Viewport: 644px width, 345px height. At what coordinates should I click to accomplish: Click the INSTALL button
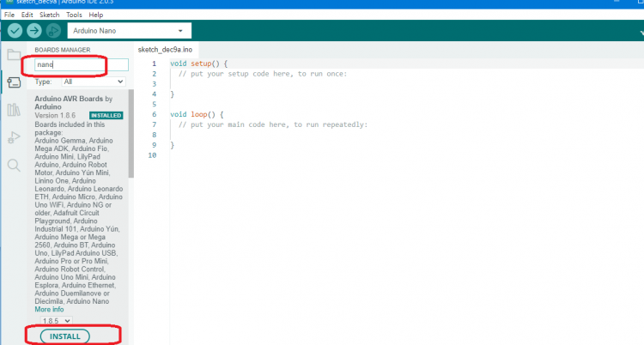64,336
